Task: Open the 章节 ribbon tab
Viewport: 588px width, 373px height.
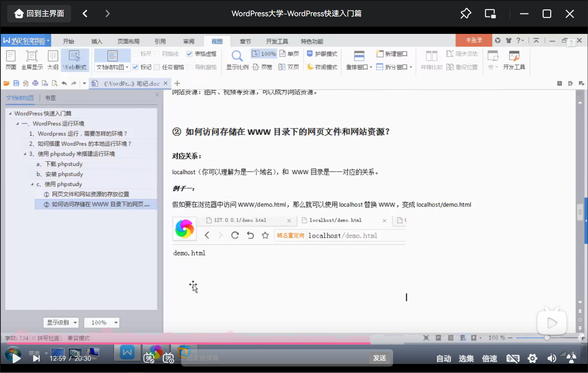Action: (x=245, y=41)
